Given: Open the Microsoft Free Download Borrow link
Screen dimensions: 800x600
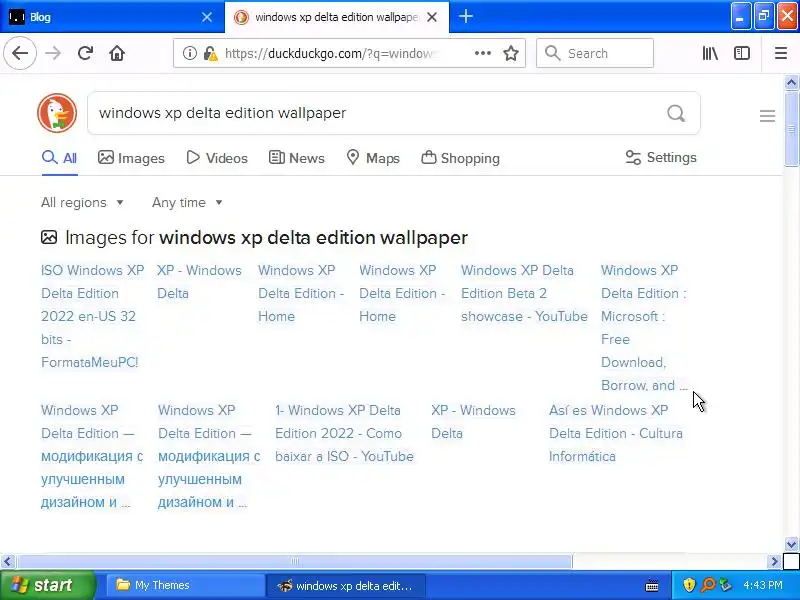Looking at the screenshot, I should pyautogui.click(x=644, y=328).
